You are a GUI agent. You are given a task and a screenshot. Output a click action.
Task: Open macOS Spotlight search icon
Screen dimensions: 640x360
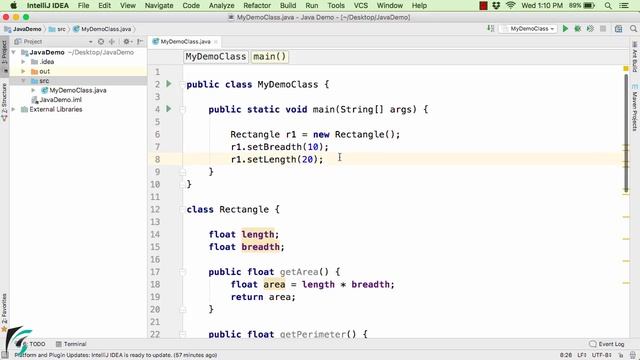click(608, 6)
